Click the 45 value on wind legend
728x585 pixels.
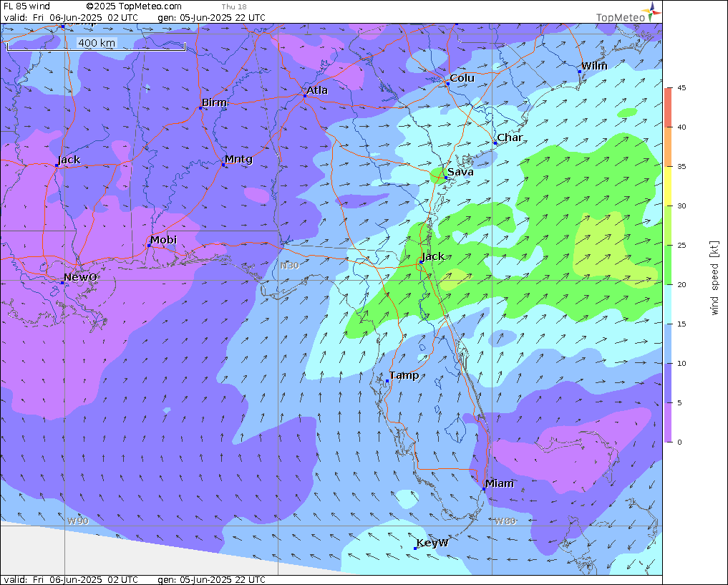681,88
